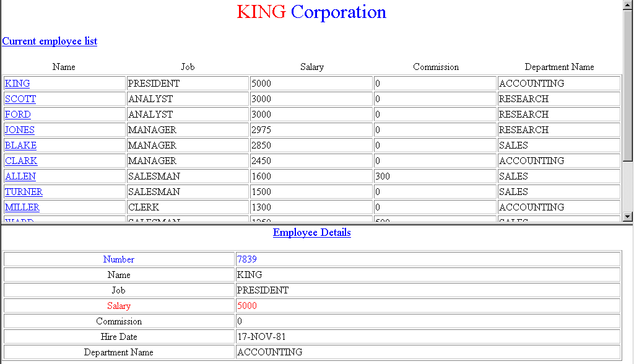
Task: Select FORD in the employee list
Action: click(18, 115)
